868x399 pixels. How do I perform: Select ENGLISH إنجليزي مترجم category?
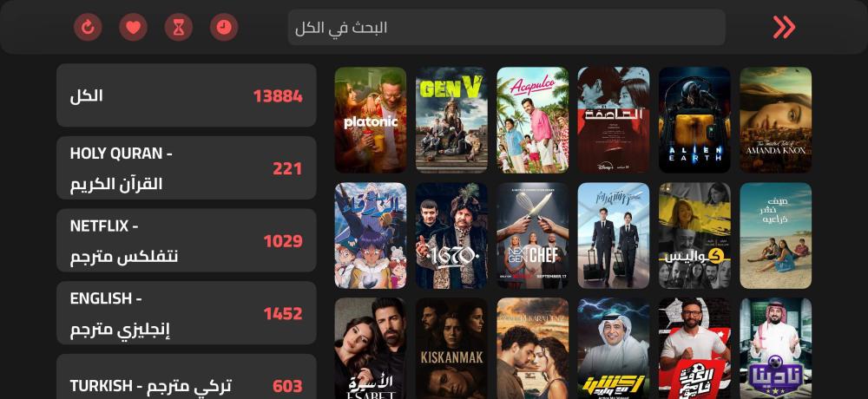(187, 312)
